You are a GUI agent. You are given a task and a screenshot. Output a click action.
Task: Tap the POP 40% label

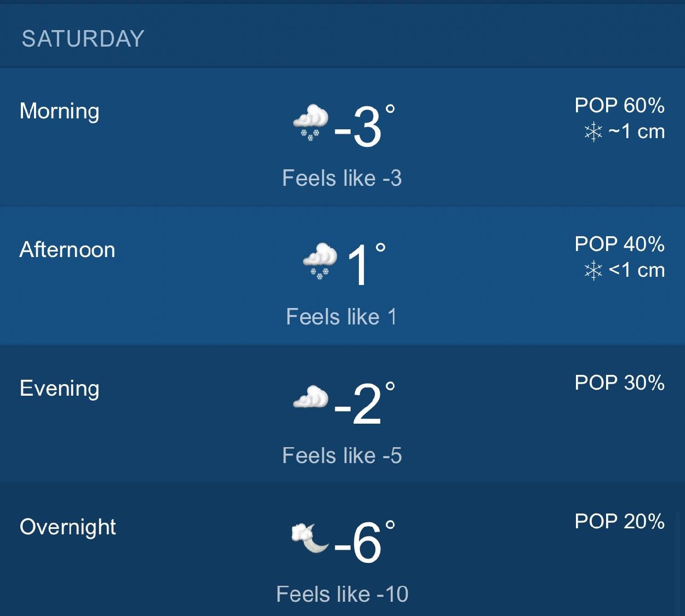620,244
